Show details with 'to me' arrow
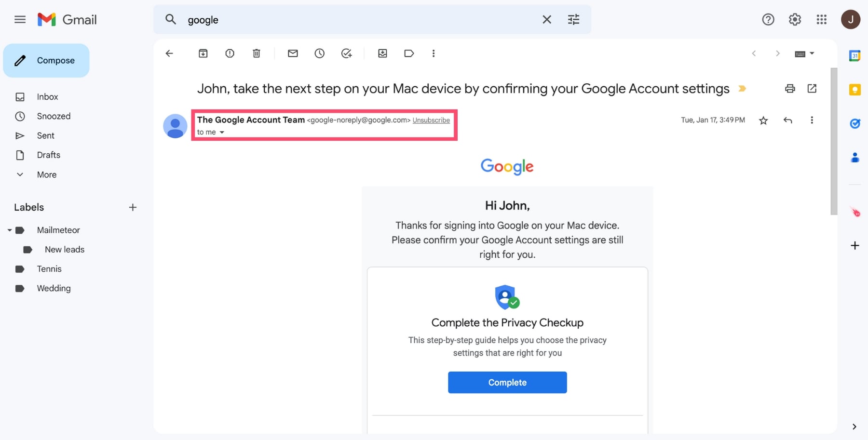Viewport: 868px width, 440px height. (x=222, y=133)
